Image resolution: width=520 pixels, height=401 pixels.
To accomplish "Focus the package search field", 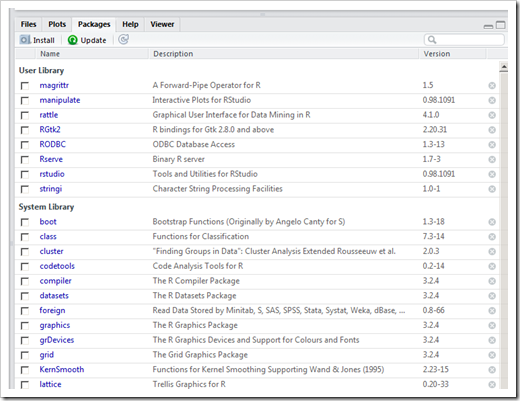I will pos(464,40).
